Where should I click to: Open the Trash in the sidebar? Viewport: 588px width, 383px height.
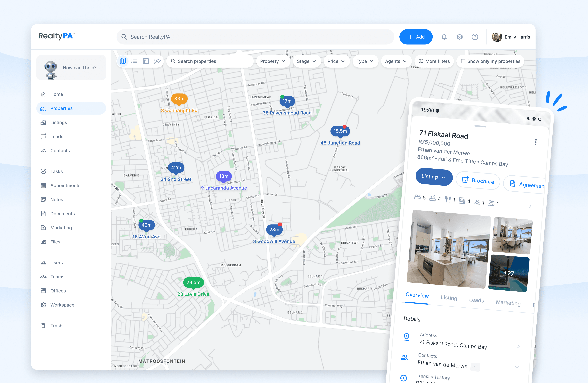coord(56,325)
